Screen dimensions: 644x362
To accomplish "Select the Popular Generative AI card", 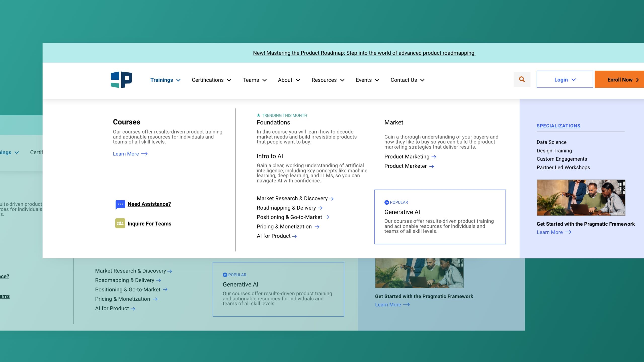I will (x=440, y=217).
